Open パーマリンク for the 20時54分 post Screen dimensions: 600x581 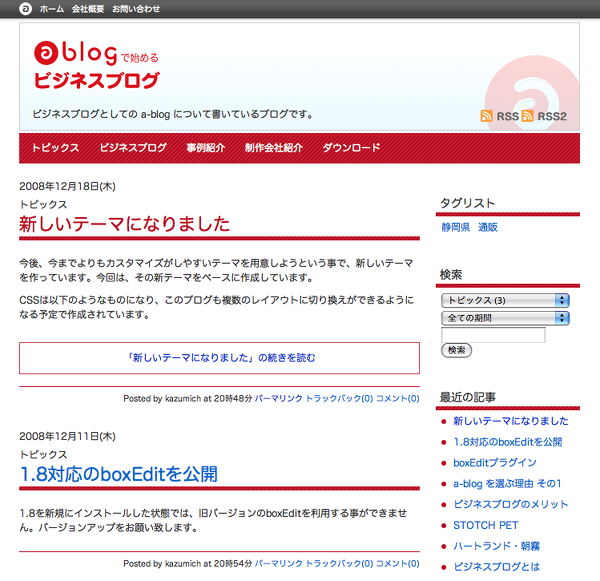pos(279,563)
